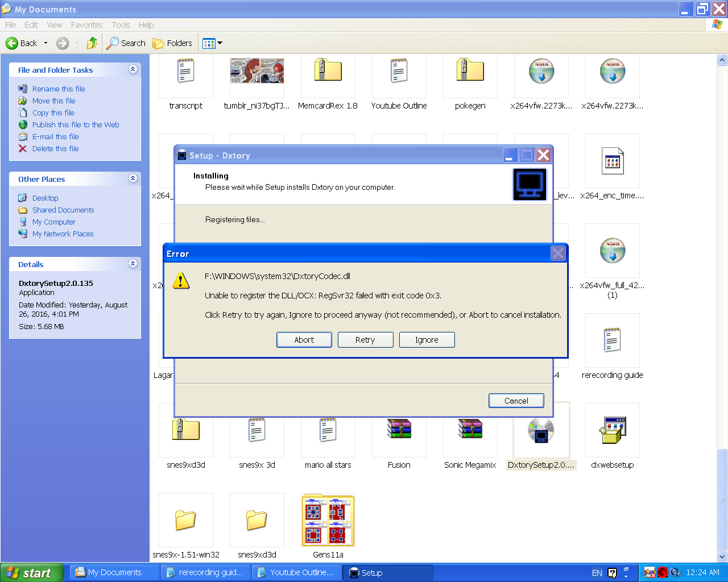728x582 pixels.
Task: Open the View menu
Action: point(55,25)
